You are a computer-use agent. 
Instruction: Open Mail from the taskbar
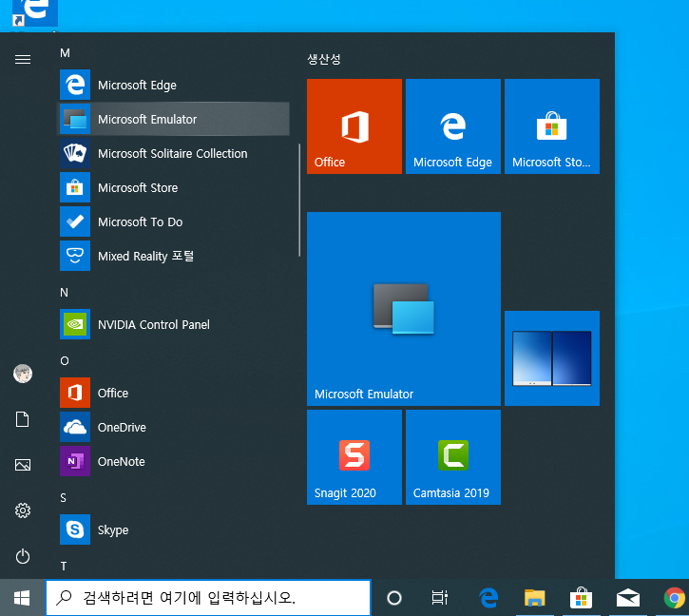pos(628,598)
